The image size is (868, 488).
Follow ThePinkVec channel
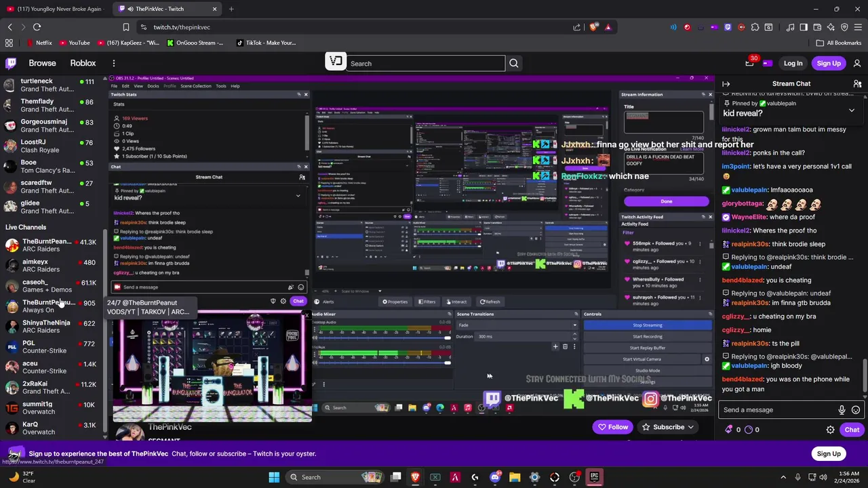click(x=612, y=427)
